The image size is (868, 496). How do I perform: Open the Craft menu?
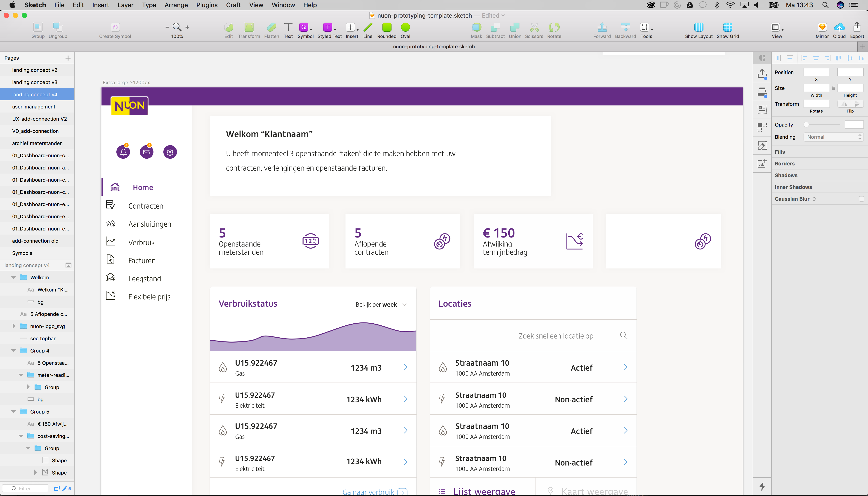[x=233, y=5]
